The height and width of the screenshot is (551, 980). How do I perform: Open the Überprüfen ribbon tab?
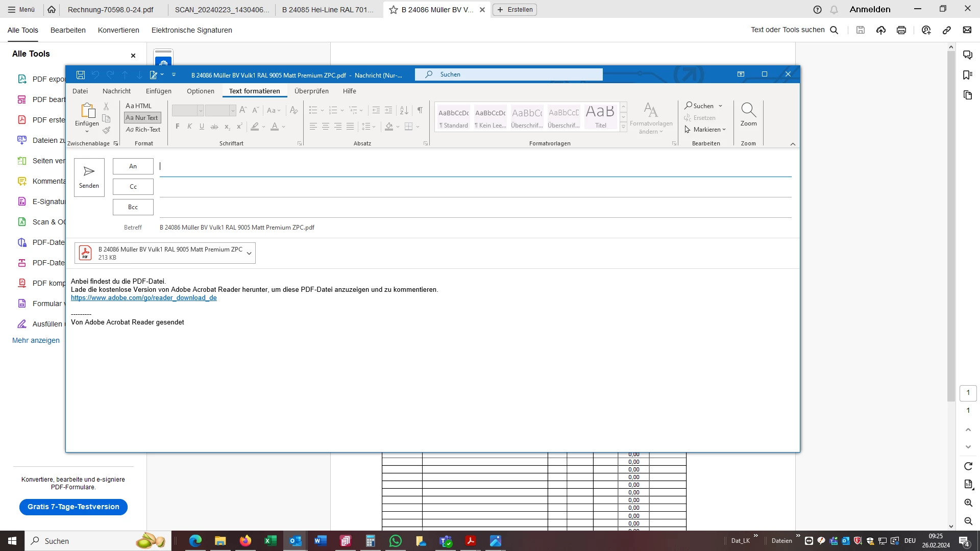311,91
